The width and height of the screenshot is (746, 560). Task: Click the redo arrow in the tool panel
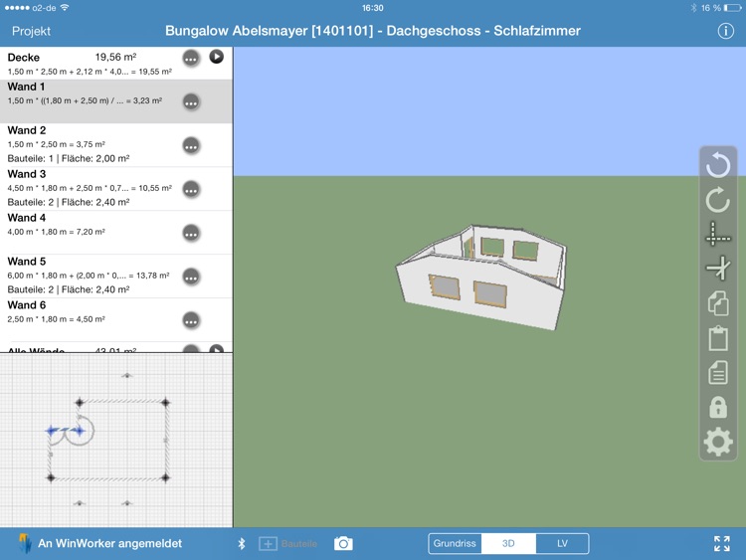click(718, 199)
